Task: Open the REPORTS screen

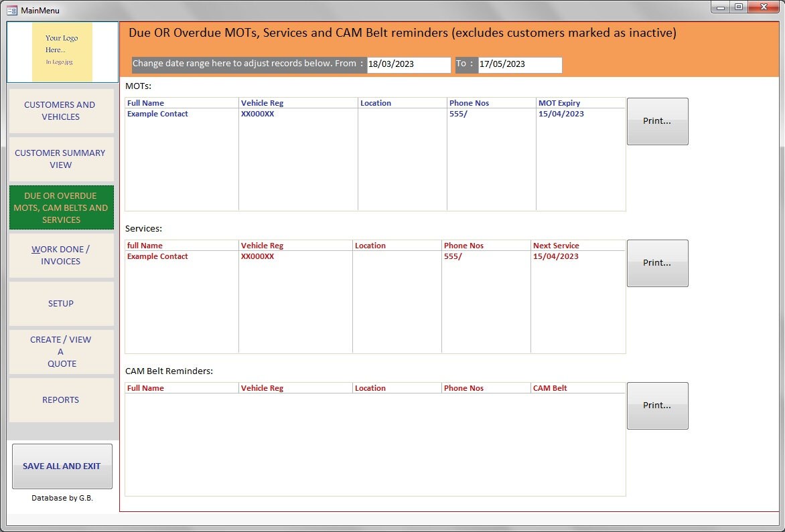Action: pyautogui.click(x=60, y=400)
